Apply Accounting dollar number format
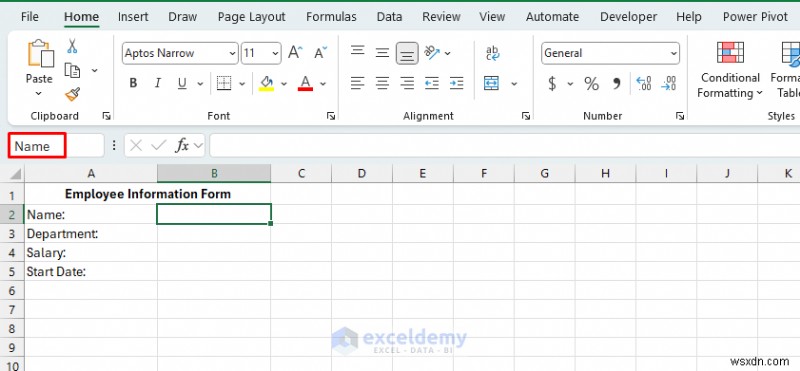 pos(552,83)
